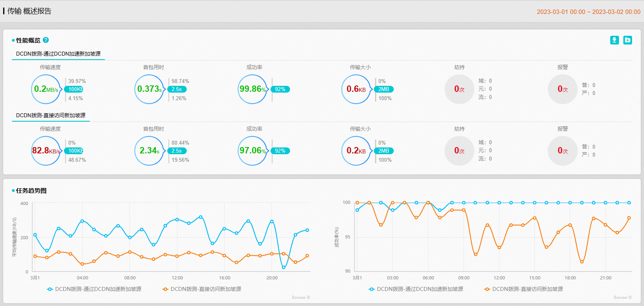Click the 2.34s first packet time gauge

click(x=149, y=151)
